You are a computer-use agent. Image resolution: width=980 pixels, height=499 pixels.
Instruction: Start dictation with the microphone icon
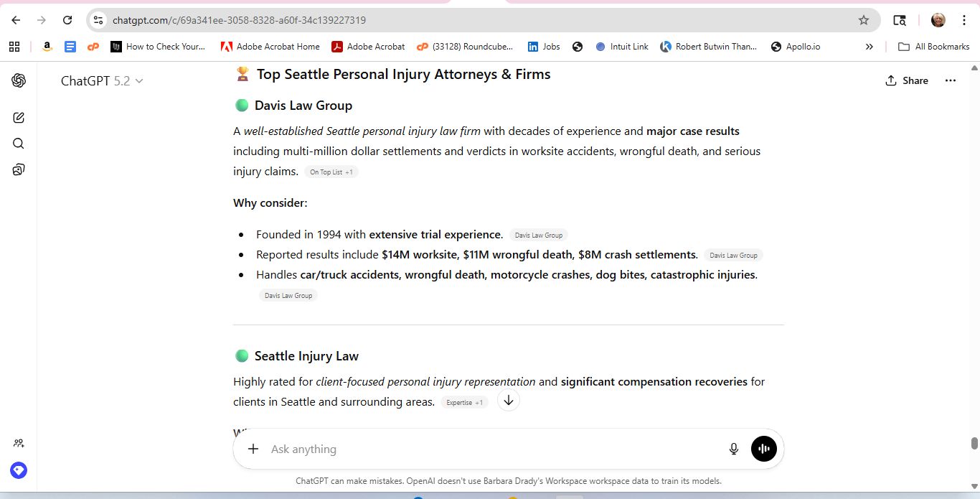coord(733,449)
